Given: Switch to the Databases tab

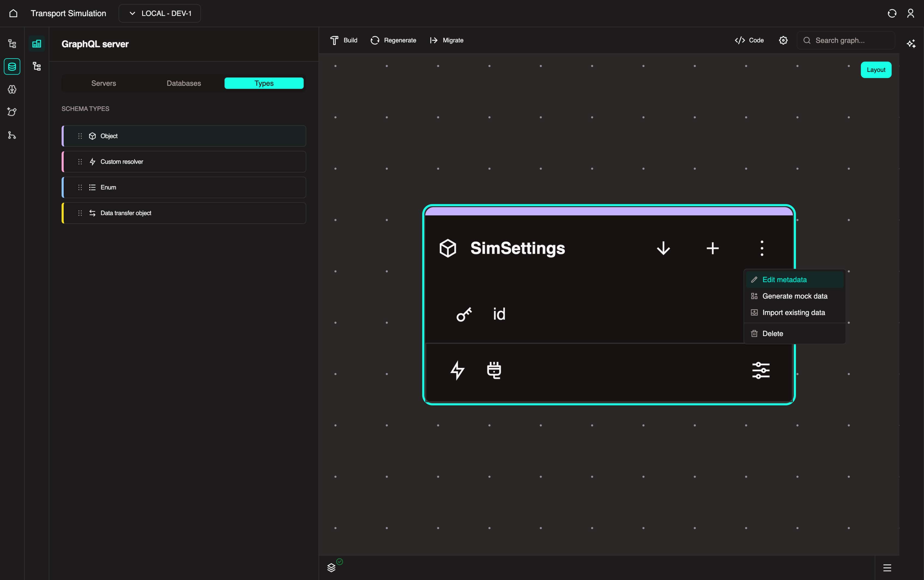Looking at the screenshot, I should tap(184, 83).
